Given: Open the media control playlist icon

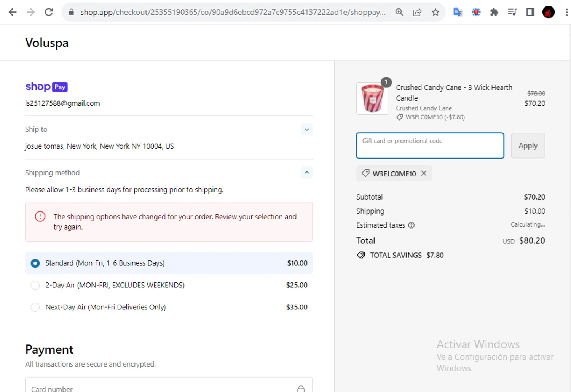Looking at the screenshot, I should pyautogui.click(x=512, y=12).
